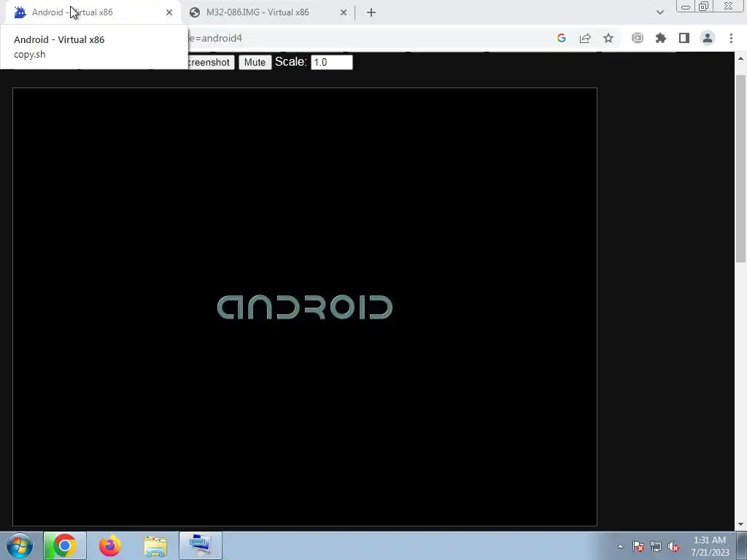This screenshot has width=747, height=560.
Task: Close the Android - Virtual x86 tab
Action: coord(169,12)
